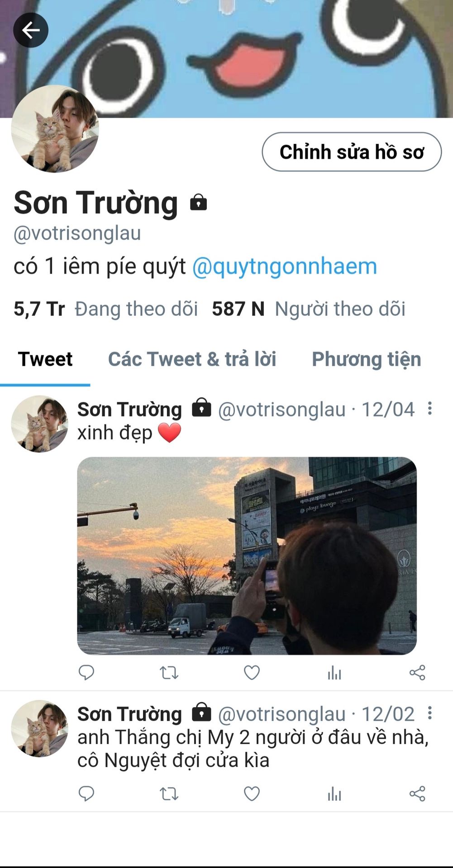Tap the back arrow button

click(x=31, y=30)
